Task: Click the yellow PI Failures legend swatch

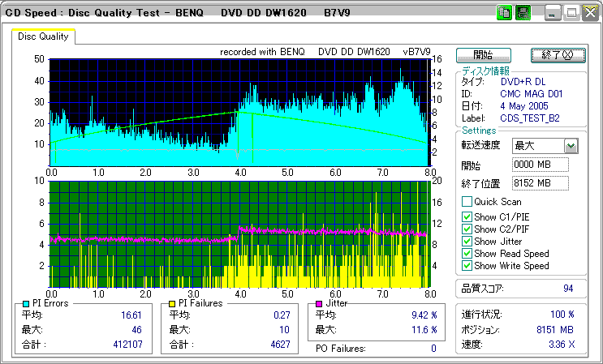Action: coord(171,303)
